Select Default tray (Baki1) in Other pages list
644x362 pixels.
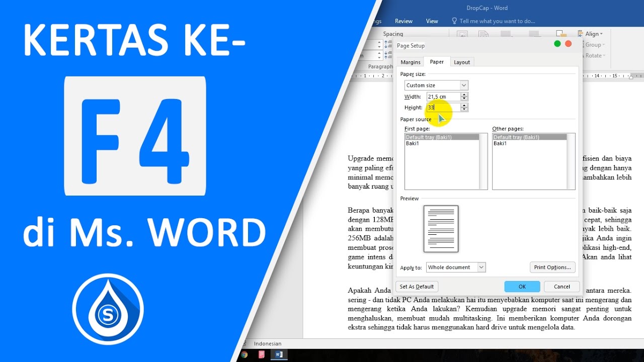coord(530,137)
